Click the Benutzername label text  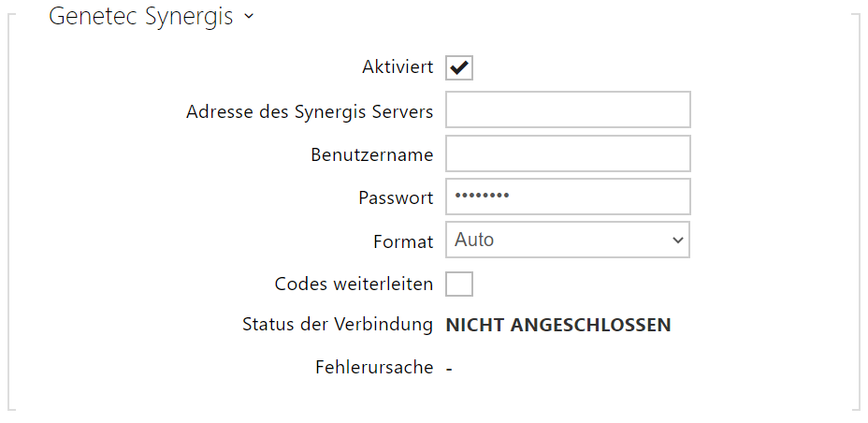[372, 154]
